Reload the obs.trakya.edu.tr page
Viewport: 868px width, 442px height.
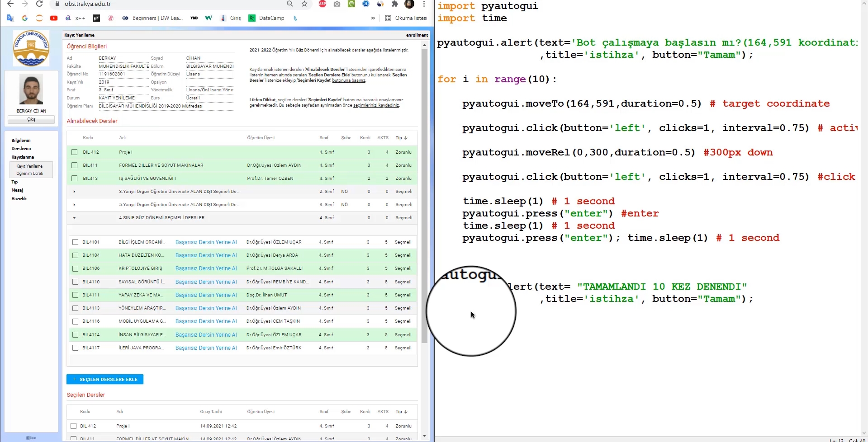pyautogui.click(x=39, y=4)
